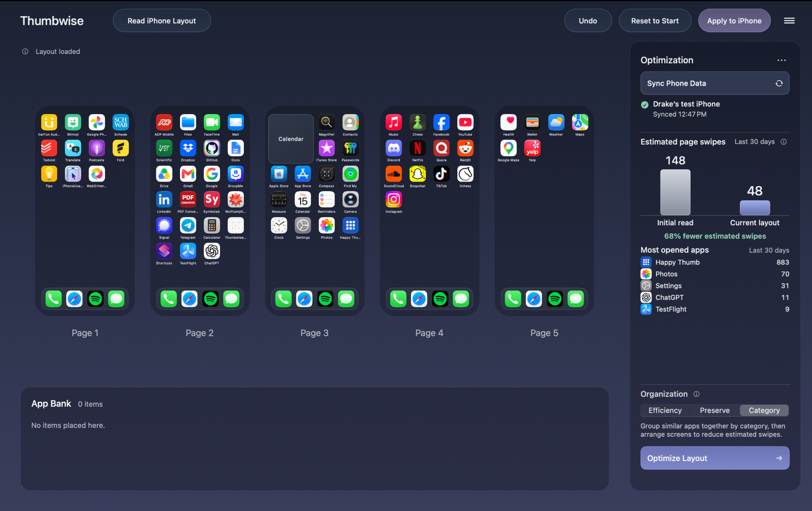The image size is (812, 511).
Task: Select the Instagram icon on Page 4
Action: (x=394, y=200)
